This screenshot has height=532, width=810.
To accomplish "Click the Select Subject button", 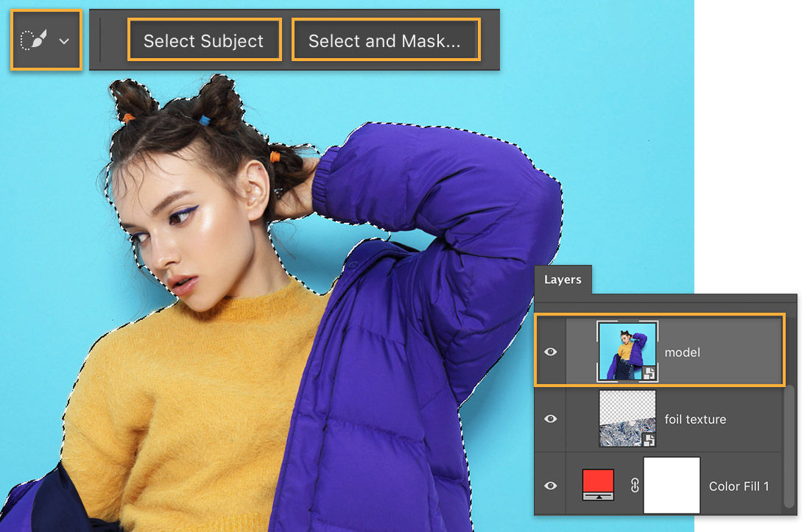I will pyautogui.click(x=204, y=40).
